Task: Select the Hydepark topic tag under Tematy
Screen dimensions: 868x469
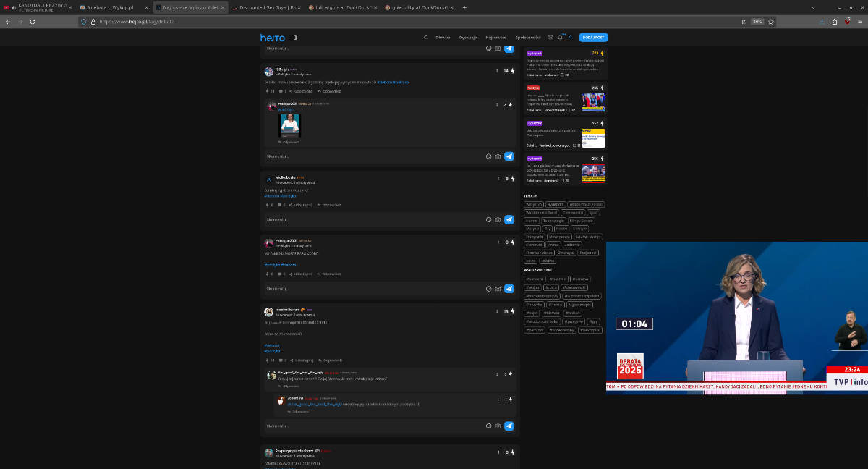Action: coord(556,204)
